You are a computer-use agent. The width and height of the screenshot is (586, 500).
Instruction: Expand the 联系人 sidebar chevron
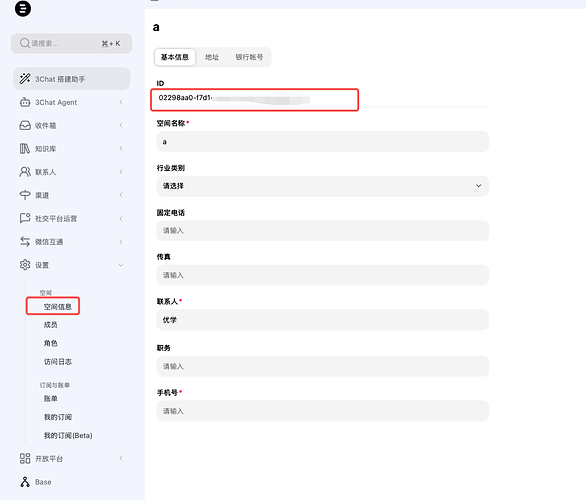(x=121, y=172)
